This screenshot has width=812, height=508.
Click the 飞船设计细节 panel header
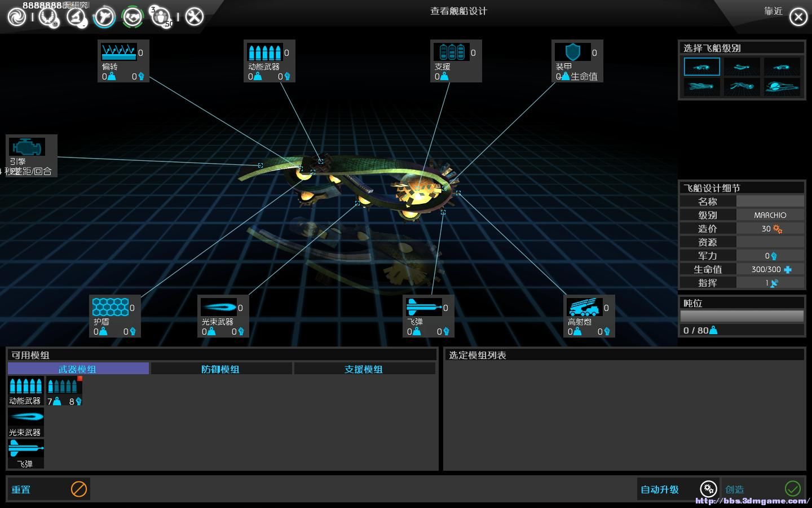tap(742, 188)
